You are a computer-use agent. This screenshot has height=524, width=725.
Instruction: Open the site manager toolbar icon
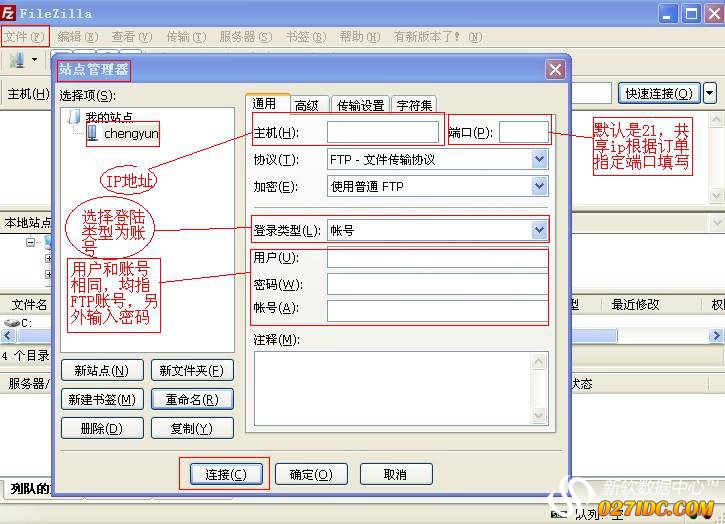pos(17,60)
